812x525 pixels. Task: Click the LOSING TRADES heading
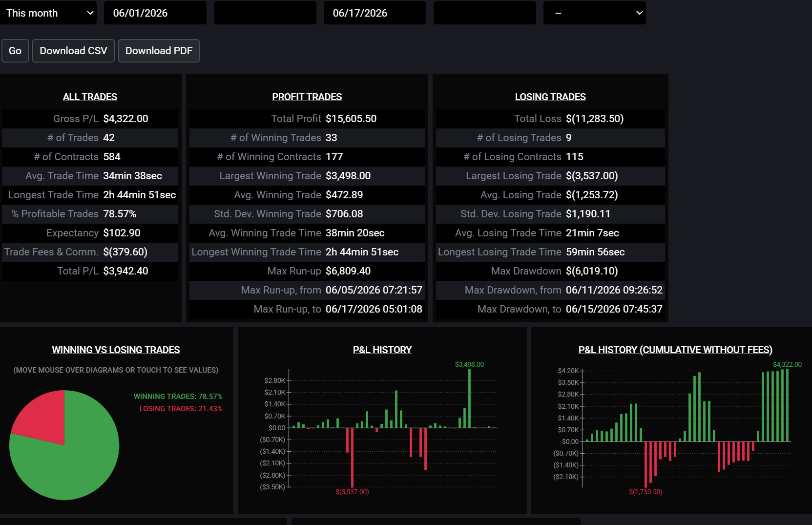[550, 97]
